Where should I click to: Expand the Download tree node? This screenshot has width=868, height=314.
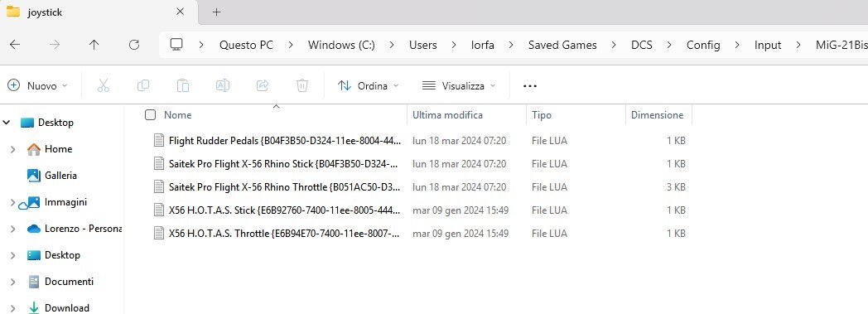tap(12, 308)
